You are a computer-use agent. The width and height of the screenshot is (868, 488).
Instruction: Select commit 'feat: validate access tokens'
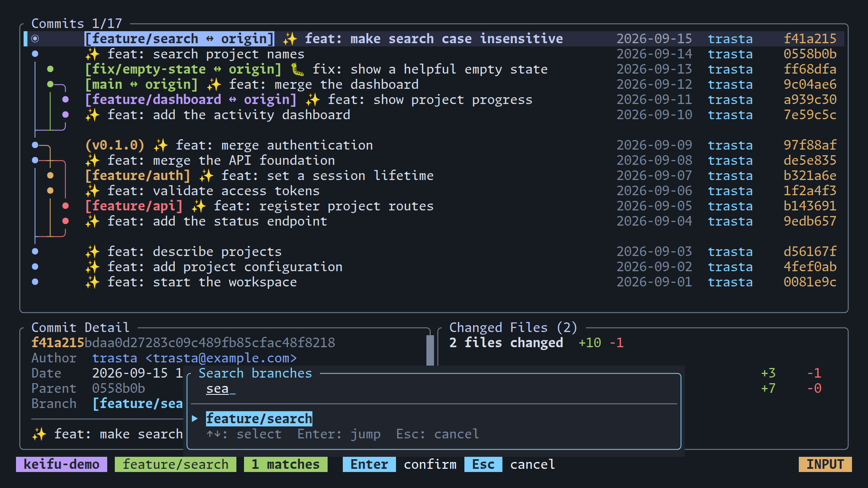tap(434, 191)
